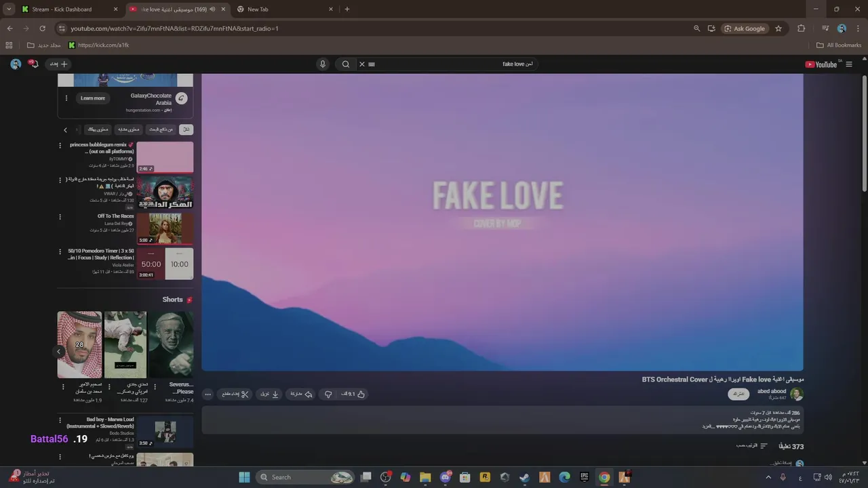This screenshot has height=488, width=868.
Task: Click the YouTube search magnifier button
Action: [346, 64]
